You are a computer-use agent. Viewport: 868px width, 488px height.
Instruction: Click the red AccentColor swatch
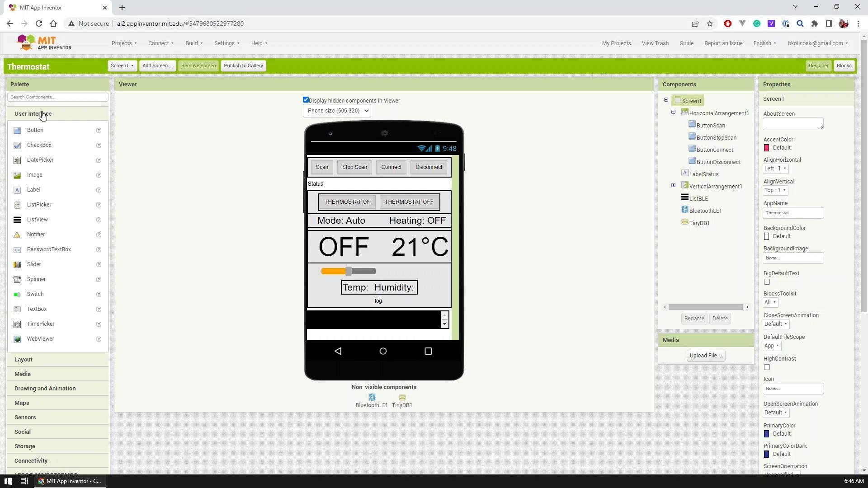[766, 148]
